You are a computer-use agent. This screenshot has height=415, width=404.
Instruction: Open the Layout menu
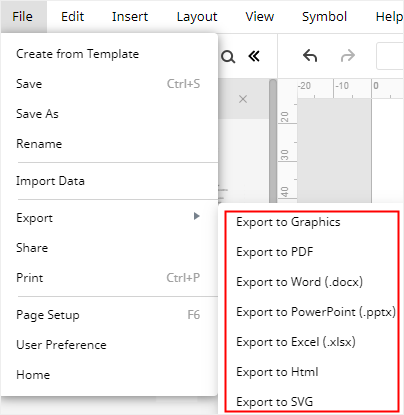point(197,16)
